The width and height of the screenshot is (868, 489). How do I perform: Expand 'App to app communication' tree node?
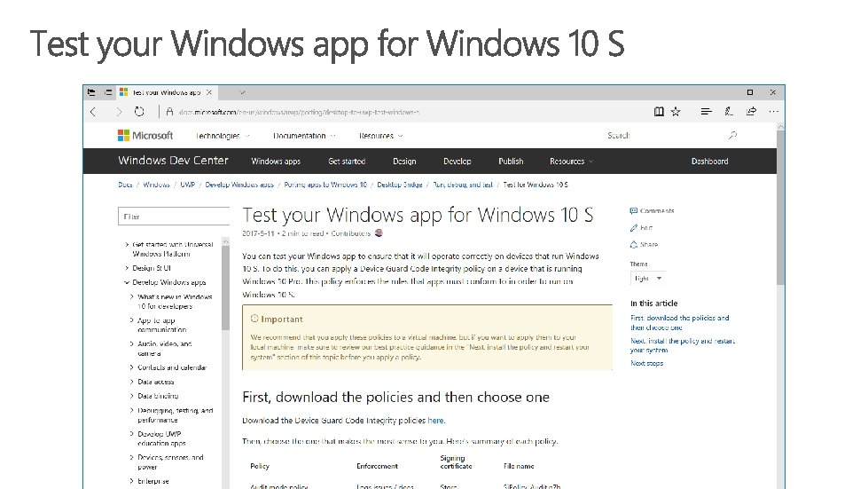click(132, 320)
